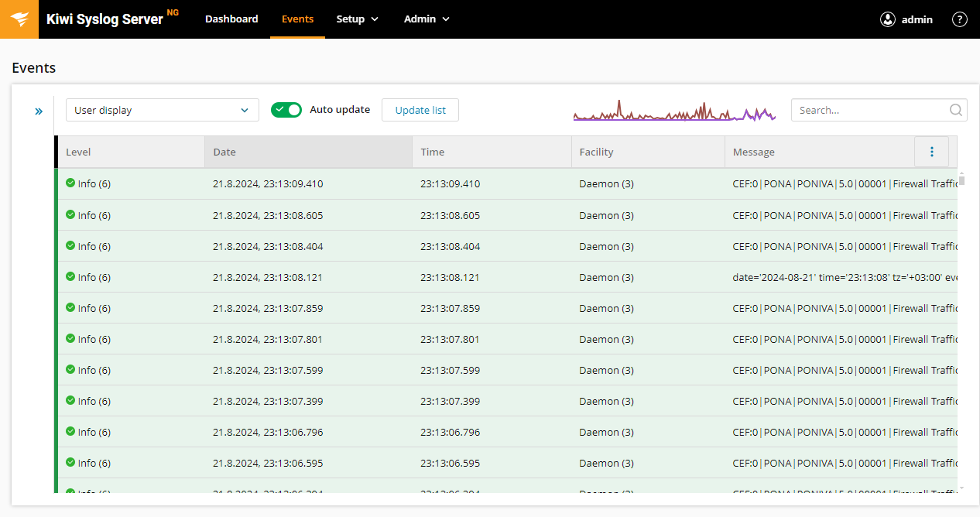This screenshot has width=980, height=517.
Task: Click Info (6) text in the 23:13:07.399 row
Action: coord(94,401)
